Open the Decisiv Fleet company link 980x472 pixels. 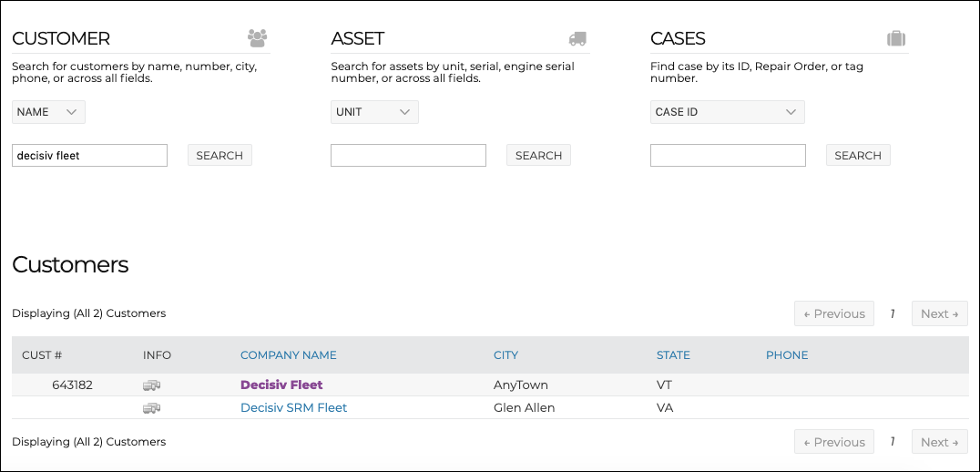[x=281, y=385]
